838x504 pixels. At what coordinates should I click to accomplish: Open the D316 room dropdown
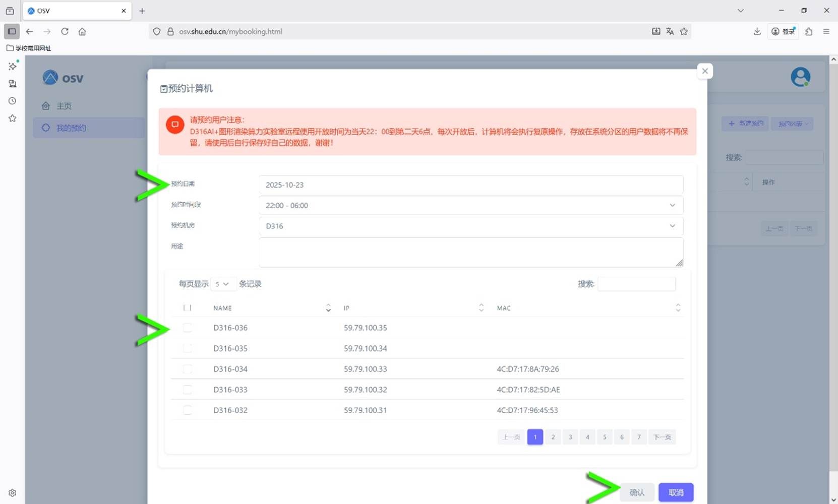[x=470, y=226]
